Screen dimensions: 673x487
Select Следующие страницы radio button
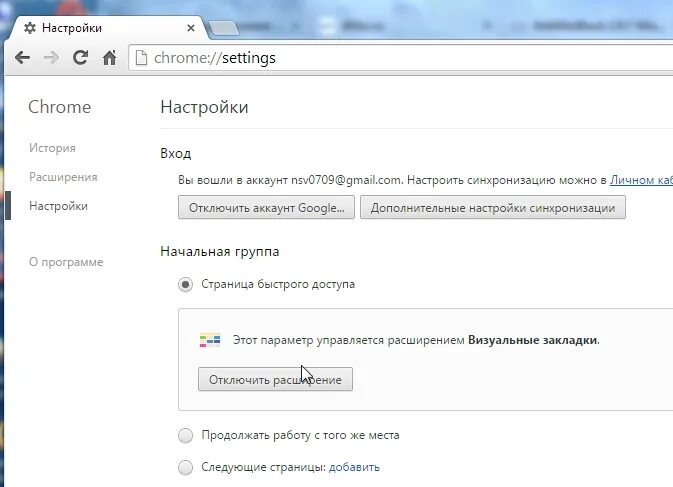(x=185, y=467)
